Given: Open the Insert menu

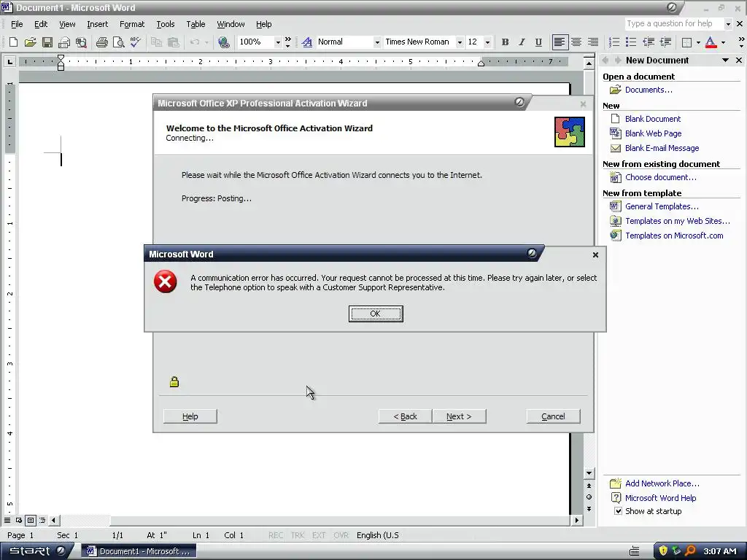Looking at the screenshot, I should pyautogui.click(x=97, y=24).
